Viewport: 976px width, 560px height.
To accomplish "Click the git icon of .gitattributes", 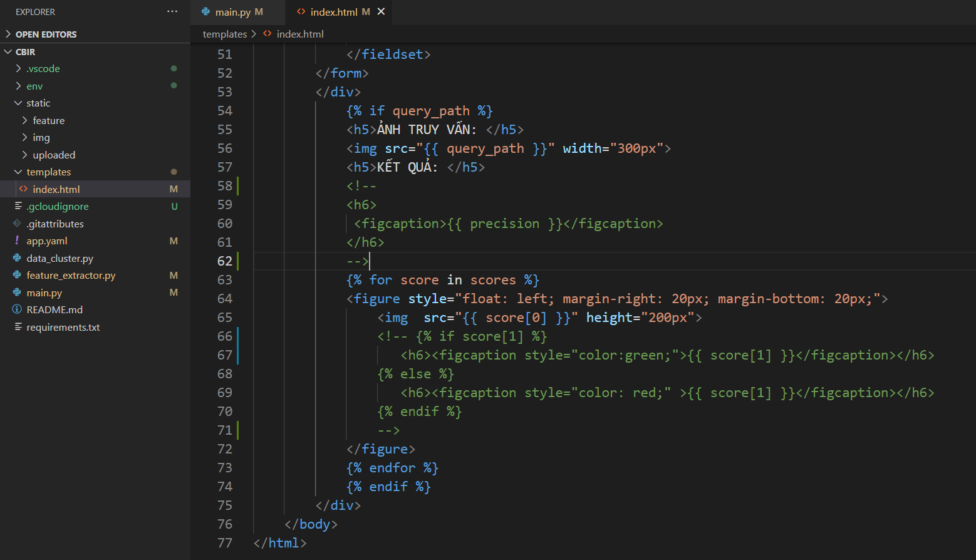I will 17,224.
